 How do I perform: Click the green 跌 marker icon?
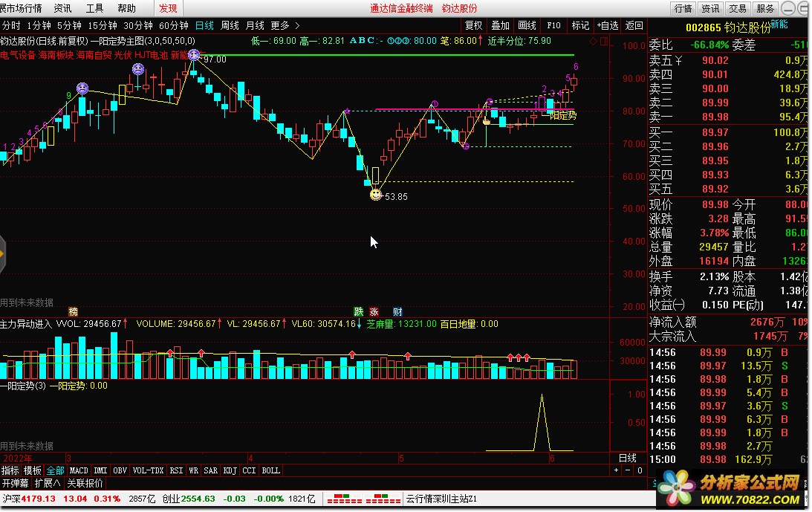(x=358, y=311)
